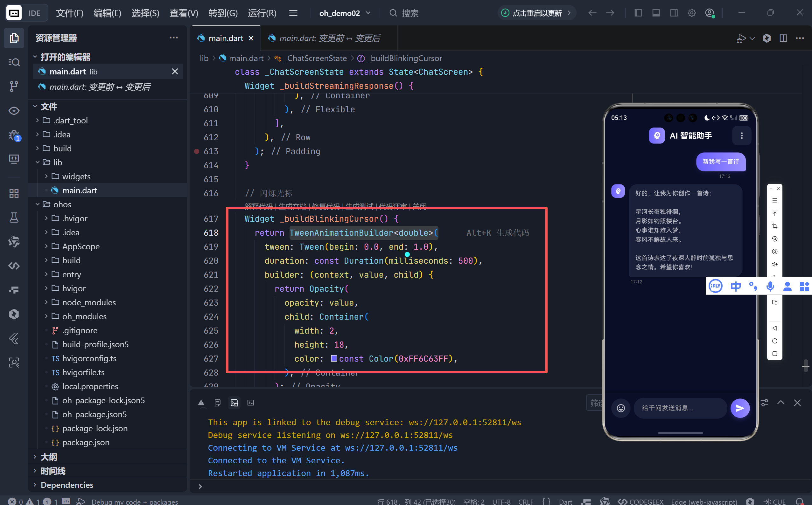Open the Testing flask icon in sidebar
The height and width of the screenshot is (505, 812).
pyautogui.click(x=14, y=218)
